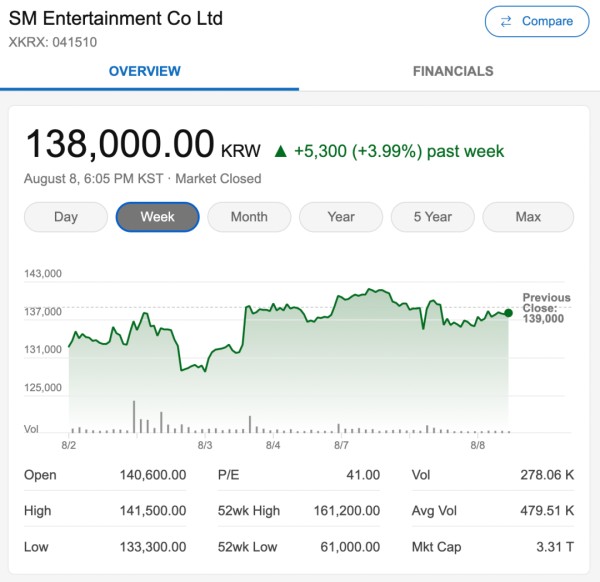Click the Vol axis label under chart
This screenshot has width=600, height=582.
(31, 429)
